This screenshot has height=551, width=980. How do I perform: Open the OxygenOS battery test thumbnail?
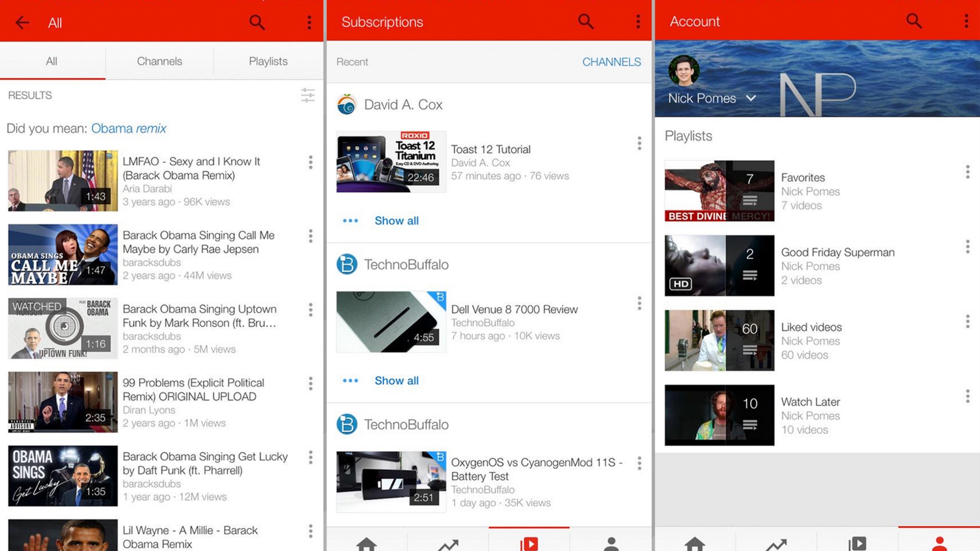[x=391, y=482]
